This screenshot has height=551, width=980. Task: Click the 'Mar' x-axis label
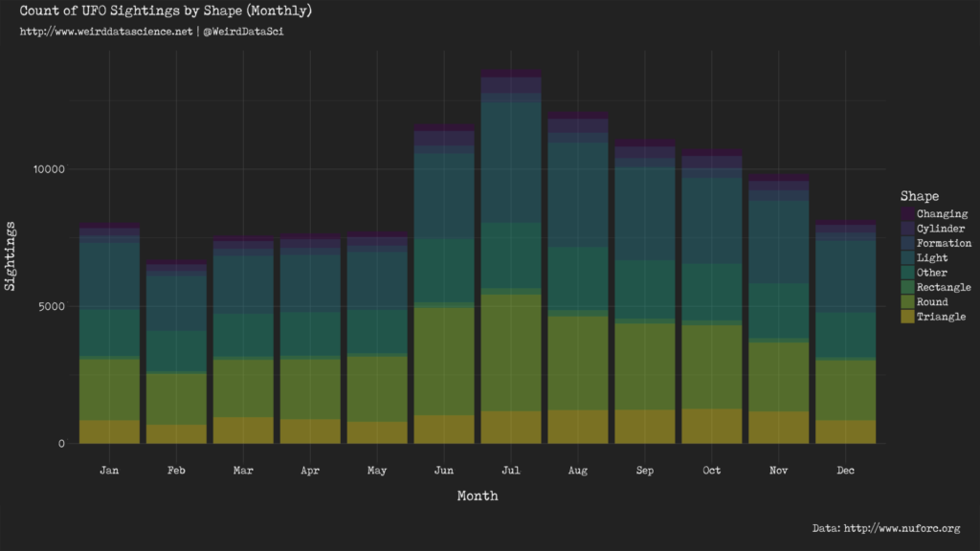243,471
